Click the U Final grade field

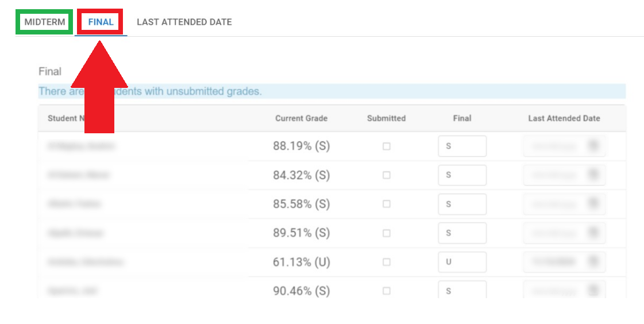[462, 262]
